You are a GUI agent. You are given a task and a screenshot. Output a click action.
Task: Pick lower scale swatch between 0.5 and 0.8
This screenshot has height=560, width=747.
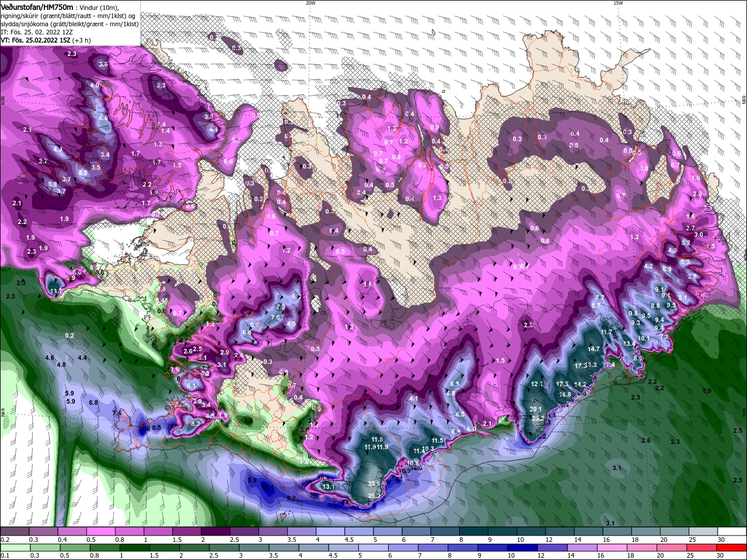tap(74, 548)
